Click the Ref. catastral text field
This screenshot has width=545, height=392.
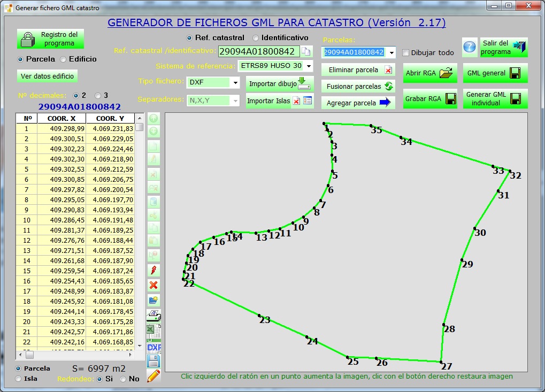pyautogui.click(x=258, y=51)
